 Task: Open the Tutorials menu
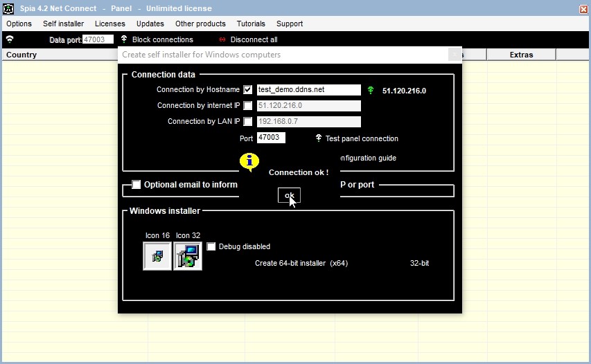(251, 24)
